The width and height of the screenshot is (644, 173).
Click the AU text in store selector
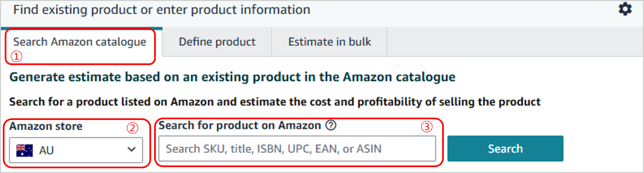pos(47,150)
